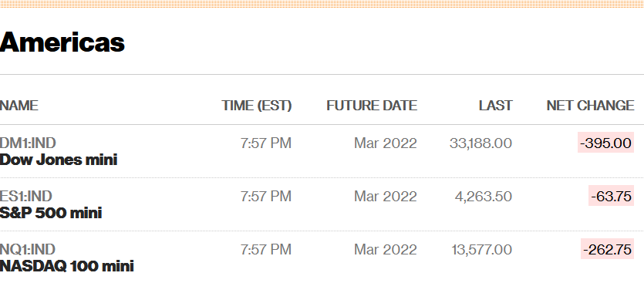Click the S&P 500 last price 4,263.50
This screenshot has width=644, height=283.
[x=484, y=197]
